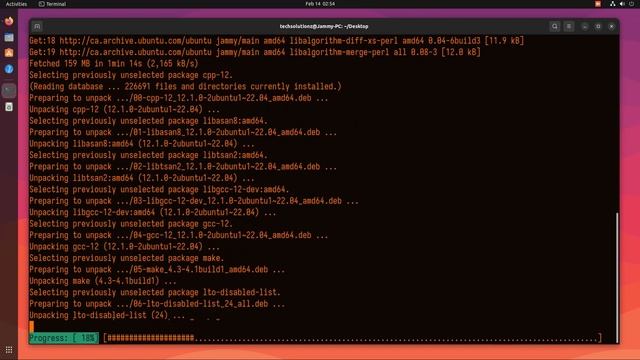
Task: Open terminal search magnifier
Action: (555, 27)
